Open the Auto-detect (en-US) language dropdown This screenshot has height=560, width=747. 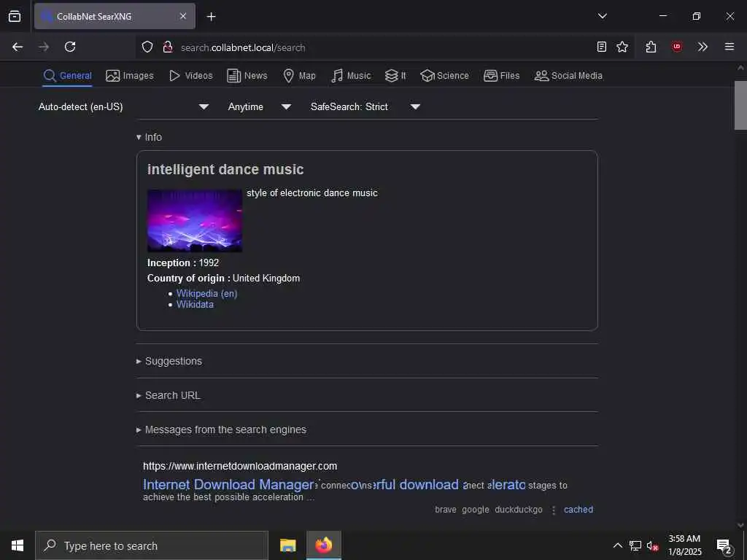tap(124, 106)
